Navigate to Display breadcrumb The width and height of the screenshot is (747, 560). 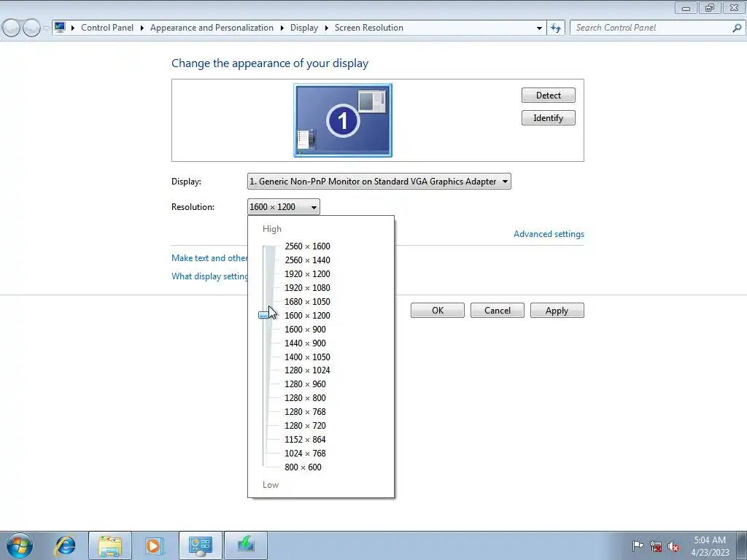pos(304,28)
